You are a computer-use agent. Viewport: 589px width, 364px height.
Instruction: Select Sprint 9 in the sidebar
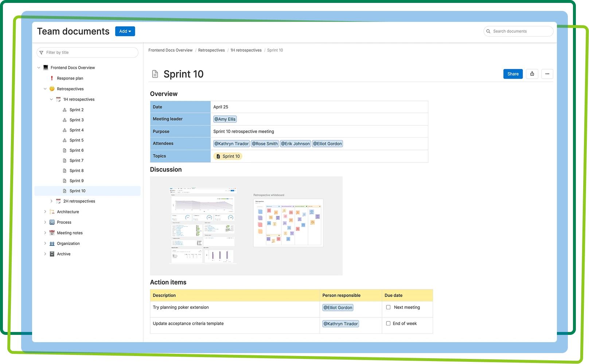77,181
